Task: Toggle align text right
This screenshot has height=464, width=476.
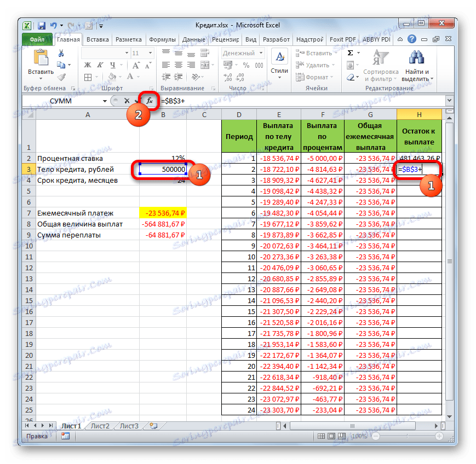Action: [x=191, y=65]
